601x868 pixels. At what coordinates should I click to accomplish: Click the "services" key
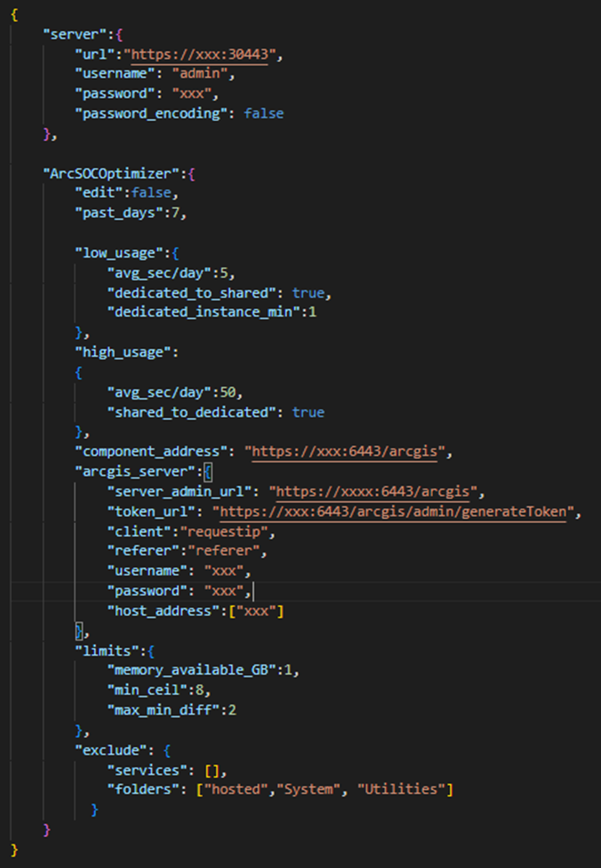pyautogui.click(x=147, y=770)
